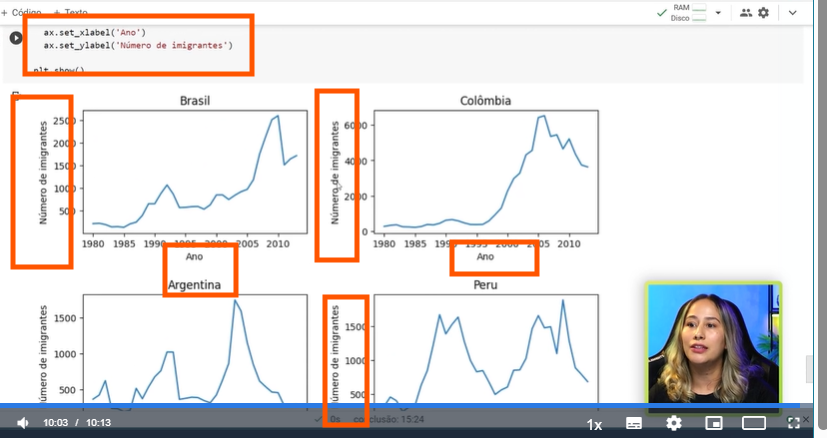The width and height of the screenshot is (827, 438).
Task: Click the Peru chart title
Action: click(485, 285)
